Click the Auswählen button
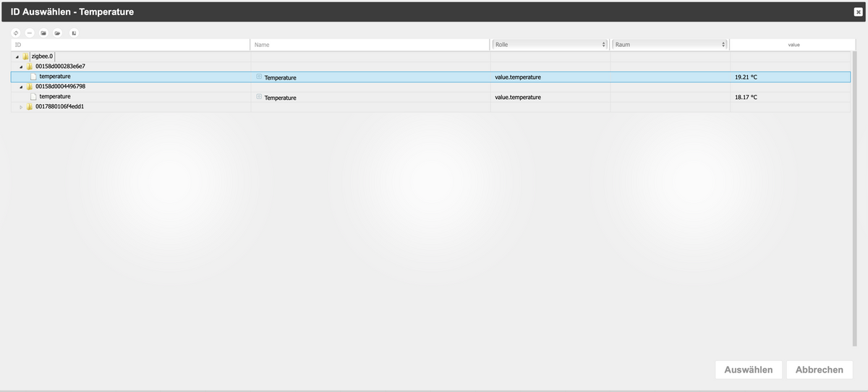The width and height of the screenshot is (868, 392). pos(749,370)
